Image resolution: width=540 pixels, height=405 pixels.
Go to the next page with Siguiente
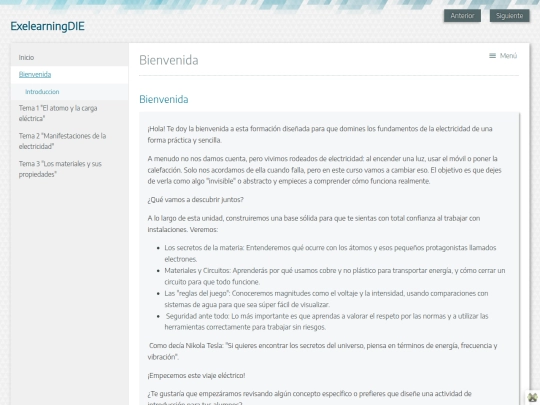click(x=509, y=16)
